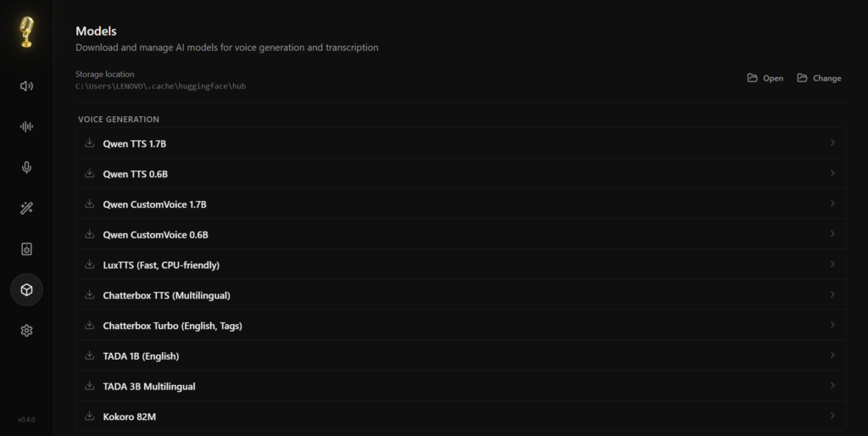Open the speaker volume sidebar icon
The height and width of the screenshot is (436, 868).
26,86
